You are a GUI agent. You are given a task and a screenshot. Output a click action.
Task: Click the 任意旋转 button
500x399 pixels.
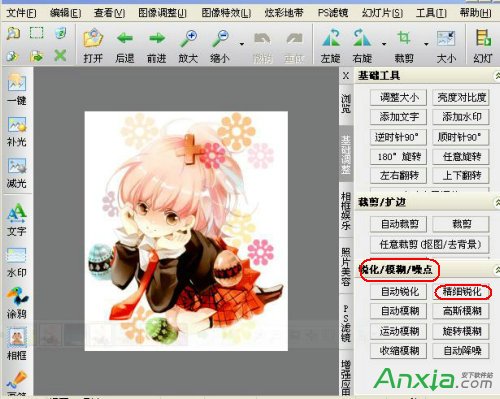(461, 156)
